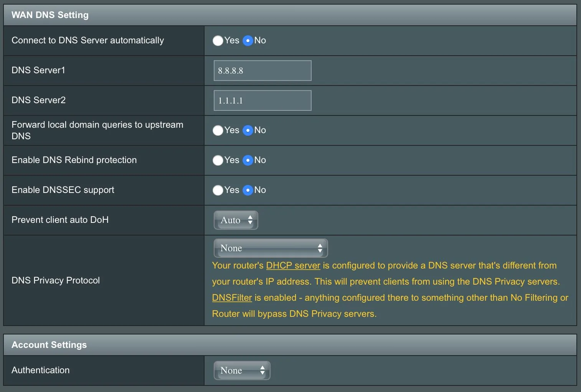This screenshot has width=581, height=392.
Task: Click the DHCP server link
Action: pyautogui.click(x=293, y=265)
